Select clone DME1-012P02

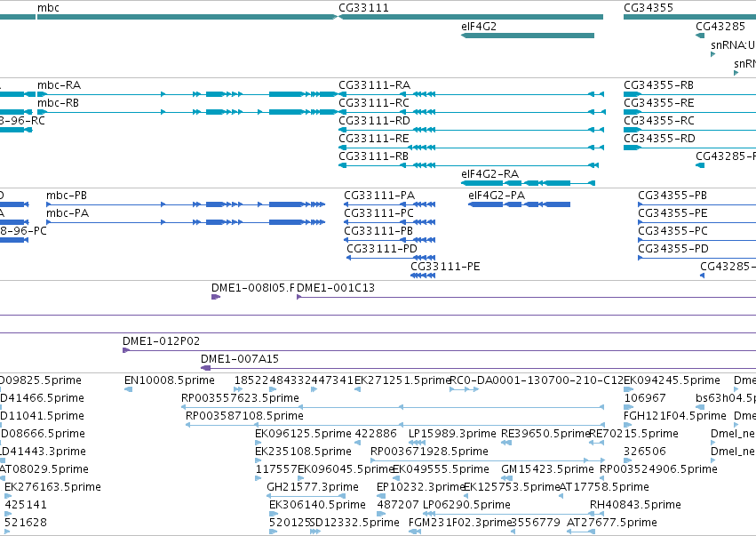[x=439, y=350]
